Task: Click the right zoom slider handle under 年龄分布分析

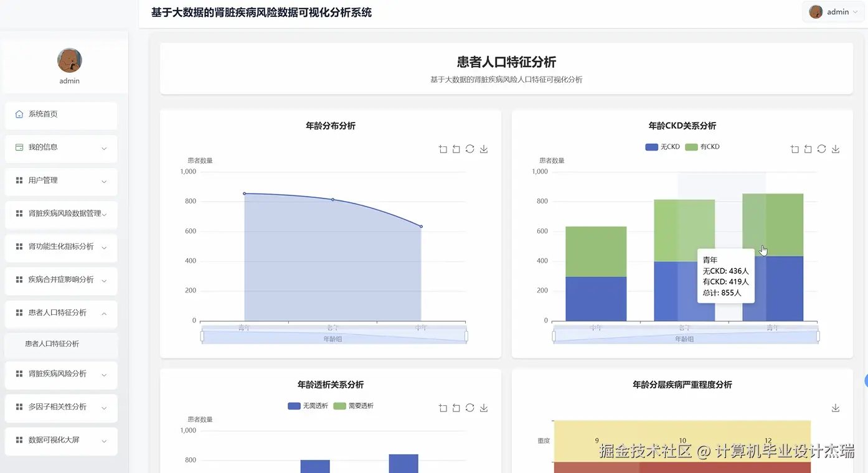Action: [466, 336]
